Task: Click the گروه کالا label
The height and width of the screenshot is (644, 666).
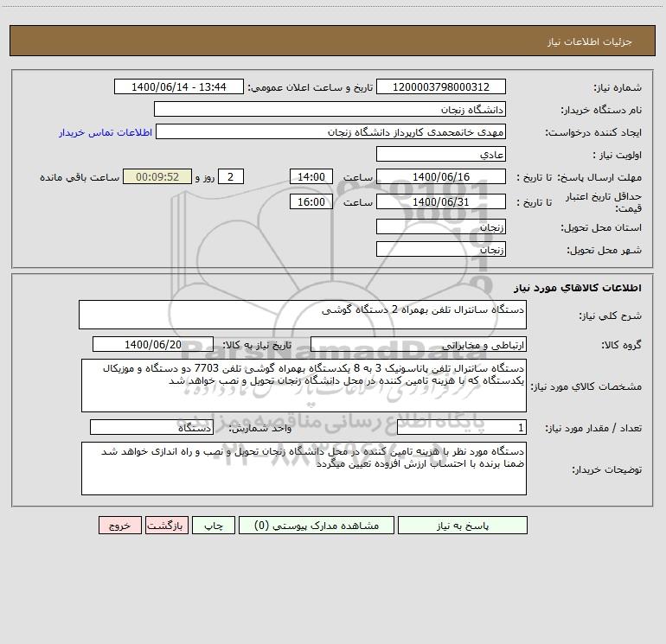Action: point(621,345)
